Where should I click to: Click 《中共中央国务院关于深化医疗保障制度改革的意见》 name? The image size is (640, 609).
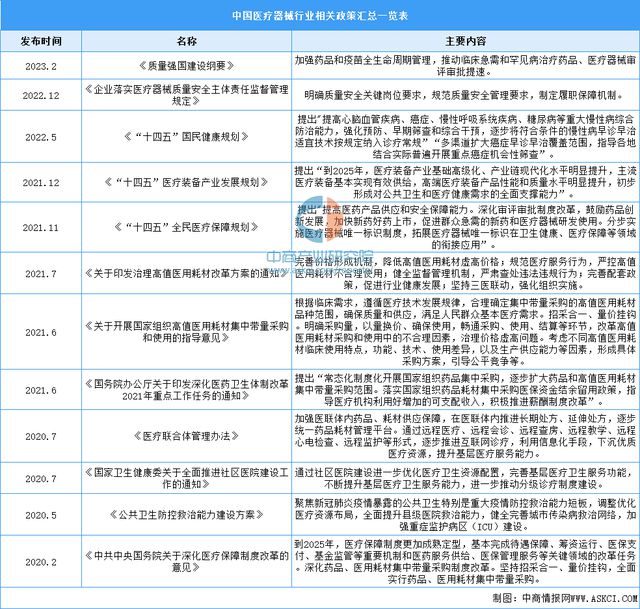point(187,561)
